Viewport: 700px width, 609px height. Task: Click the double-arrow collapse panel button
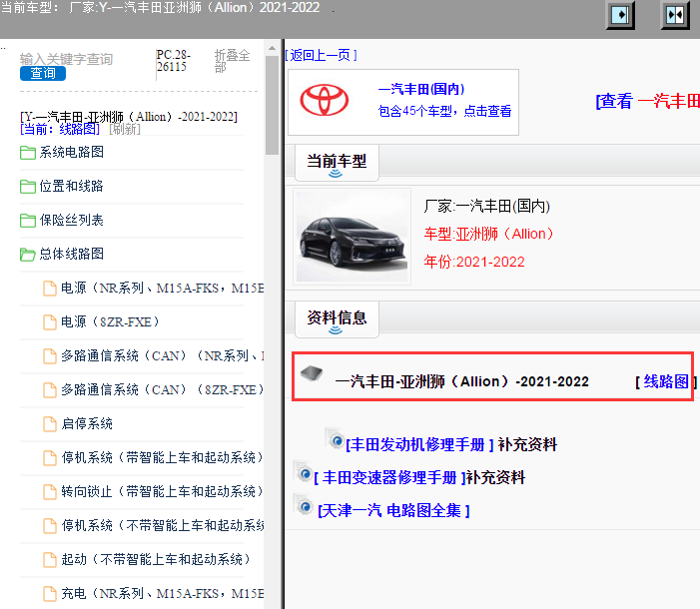click(675, 15)
